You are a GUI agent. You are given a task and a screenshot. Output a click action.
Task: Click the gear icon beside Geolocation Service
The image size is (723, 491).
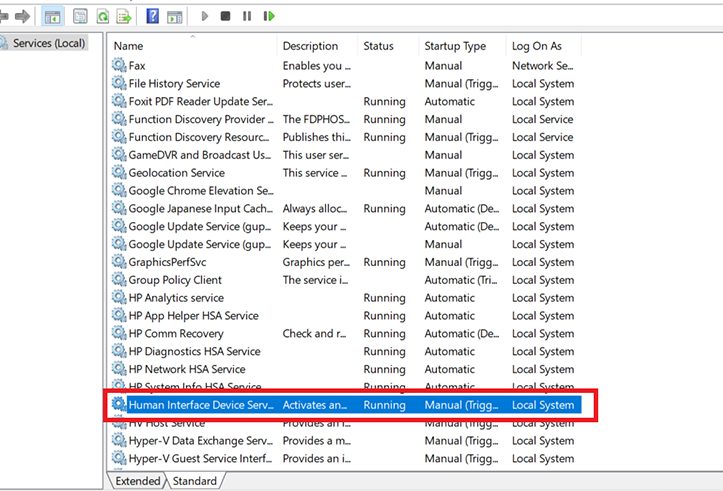click(x=119, y=172)
